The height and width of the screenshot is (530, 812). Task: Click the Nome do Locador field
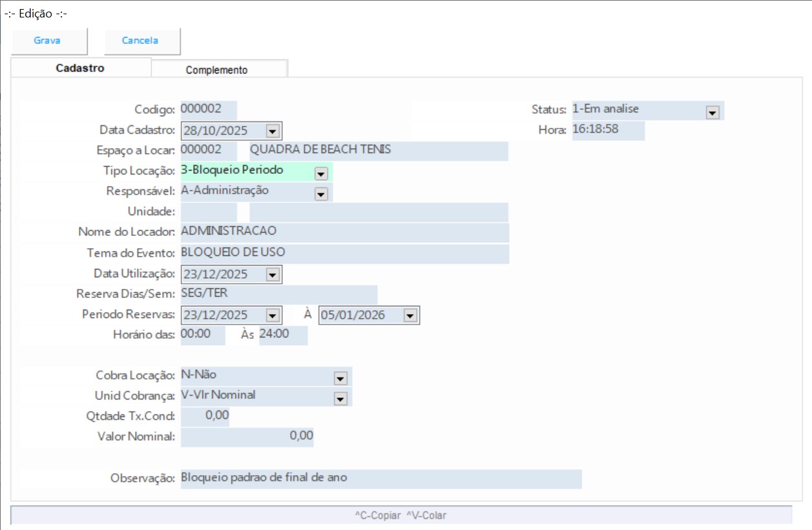(x=344, y=233)
